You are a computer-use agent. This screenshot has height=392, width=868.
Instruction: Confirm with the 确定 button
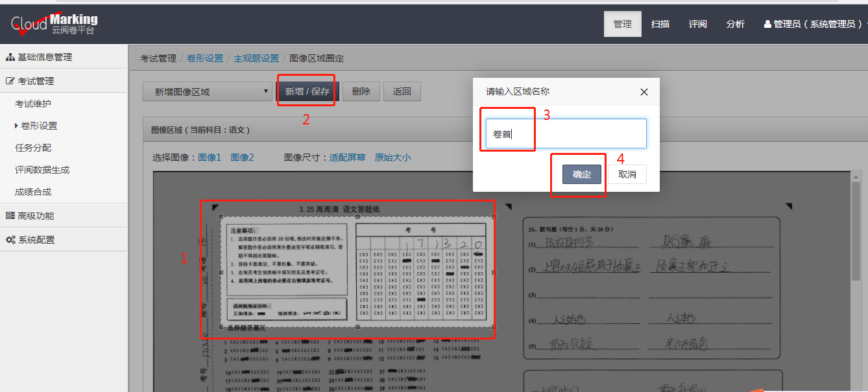click(581, 174)
